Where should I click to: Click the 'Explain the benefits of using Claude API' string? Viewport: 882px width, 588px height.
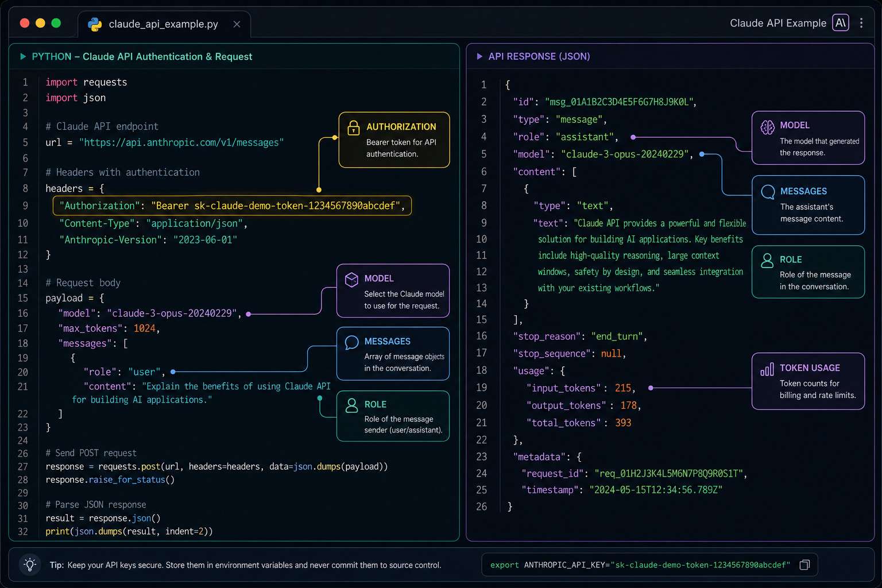[237, 386]
